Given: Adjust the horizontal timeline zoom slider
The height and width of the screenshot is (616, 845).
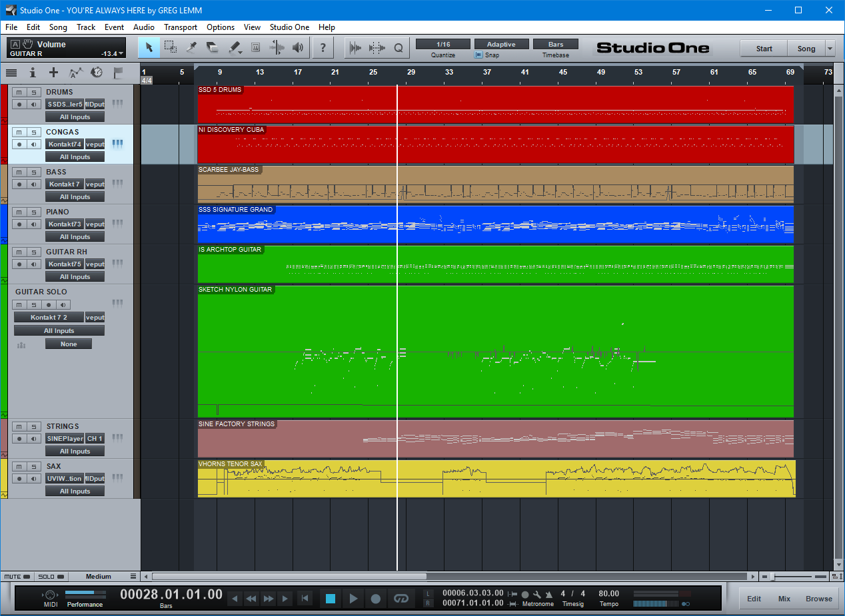Looking at the screenshot, I should (x=772, y=577).
